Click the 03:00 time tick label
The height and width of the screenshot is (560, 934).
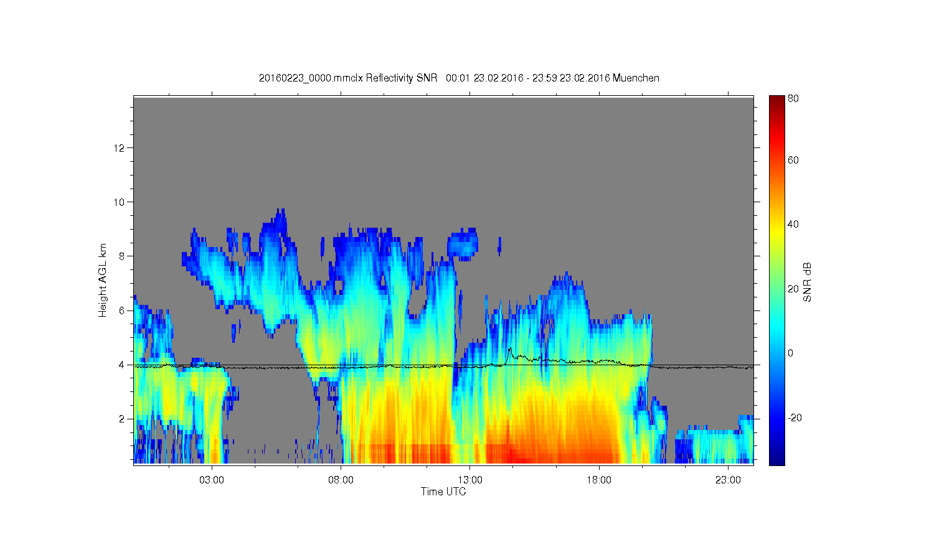coord(212,480)
